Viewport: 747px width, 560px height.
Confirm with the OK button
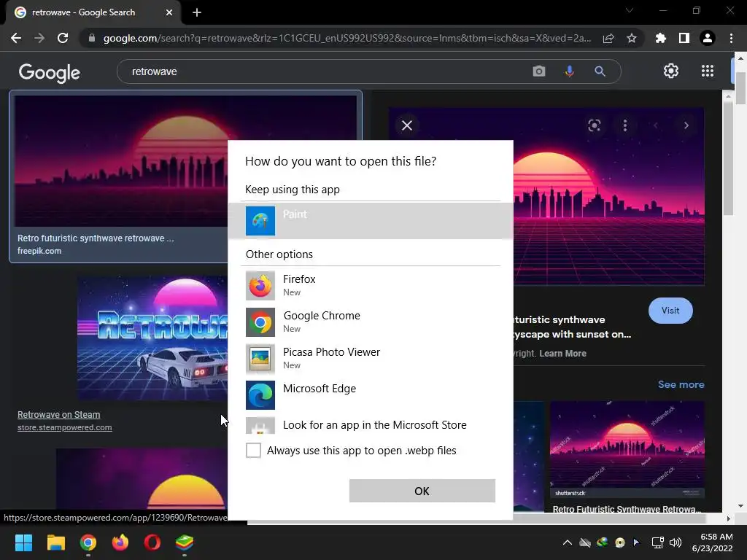(422, 491)
